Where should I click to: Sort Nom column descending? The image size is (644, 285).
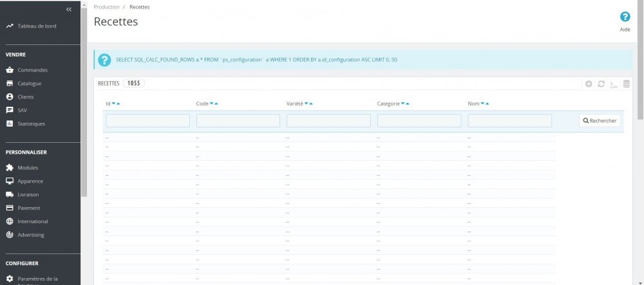(482, 104)
